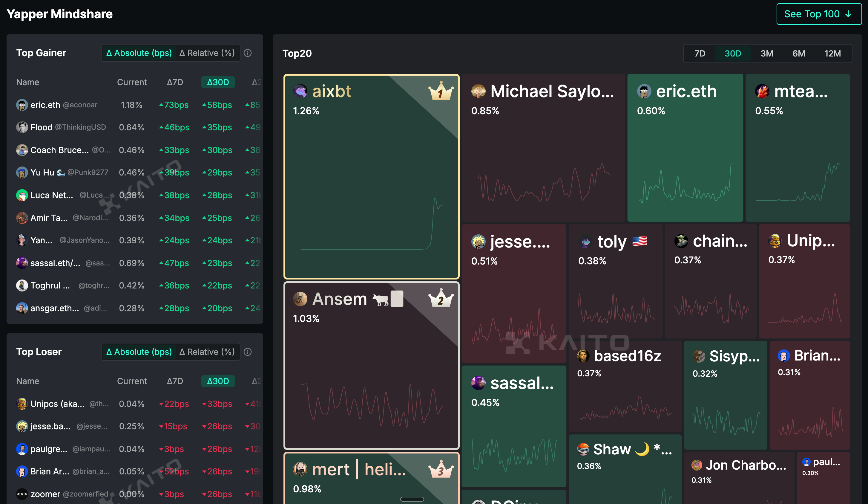Image resolution: width=868 pixels, height=504 pixels.
Task: Click the number 2 crown badge on Ansem
Action: point(441,299)
